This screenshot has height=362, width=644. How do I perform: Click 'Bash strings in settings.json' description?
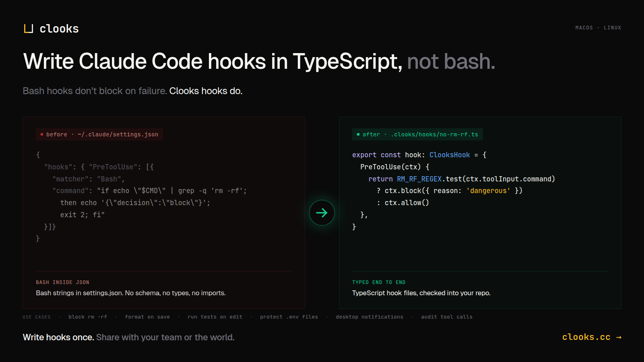coord(131,293)
